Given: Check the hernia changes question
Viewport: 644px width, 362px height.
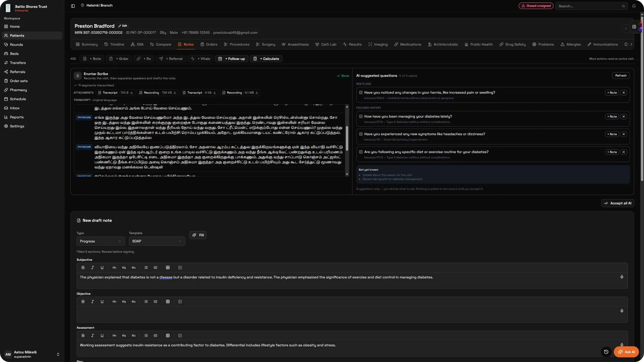Looking at the screenshot, I should point(361,93).
